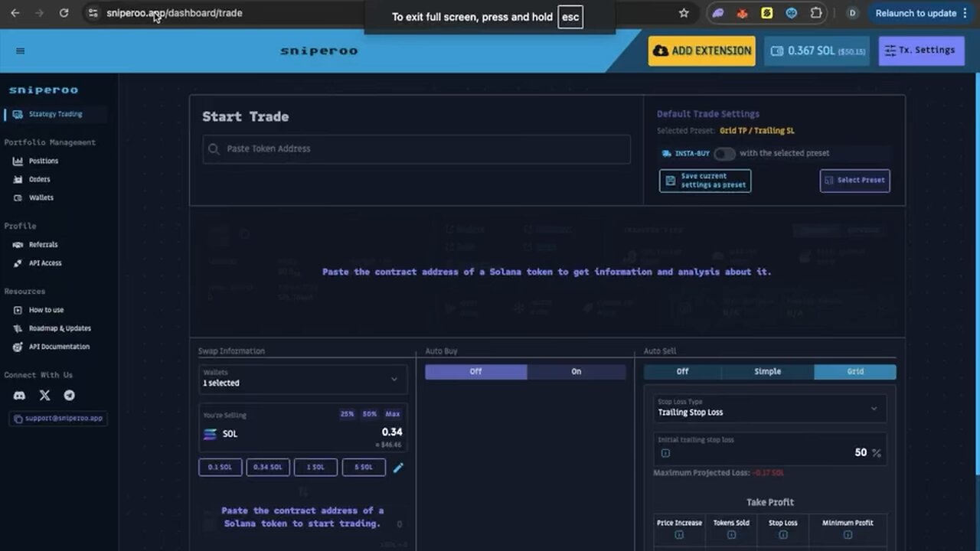Choose the 5 SOL amount preset

pyautogui.click(x=364, y=468)
